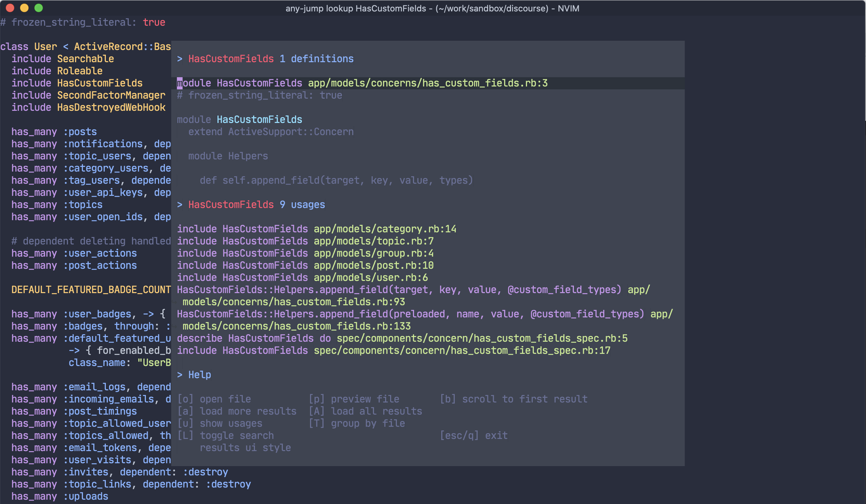Collapse the HasCustomFields definitions section arrow
The width and height of the screenshot is (866, 504).
tap(180, 59)
